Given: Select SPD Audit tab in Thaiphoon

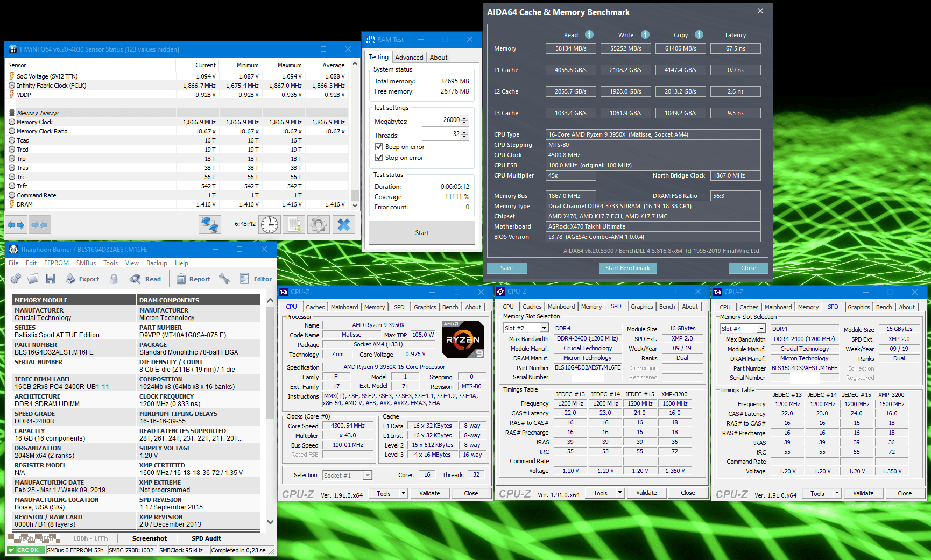Looking at the screenshot, I should [206, 538].
